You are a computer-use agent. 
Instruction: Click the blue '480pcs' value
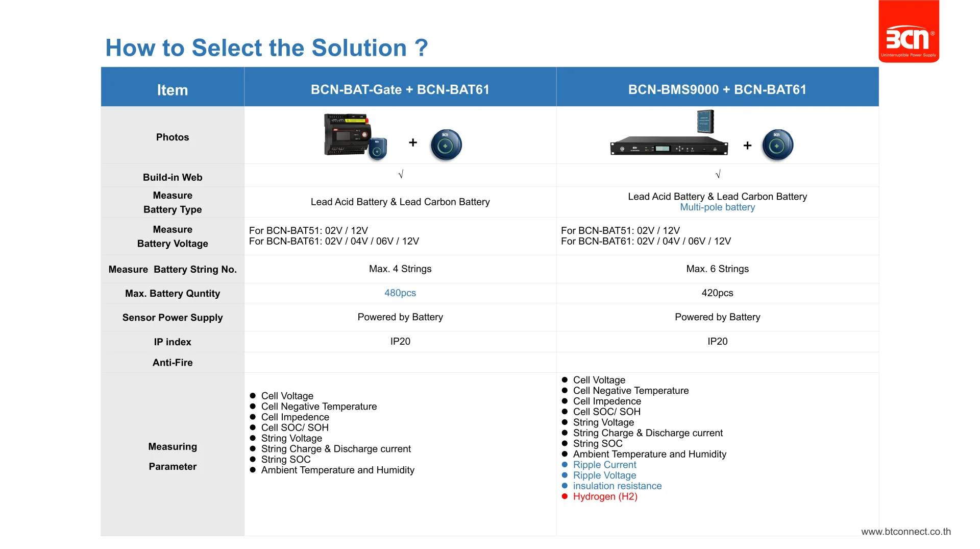(x=400, y=293)
